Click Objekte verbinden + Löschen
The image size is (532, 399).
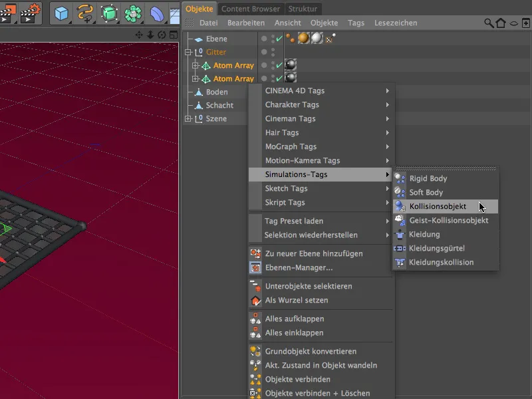click(322, 393)
